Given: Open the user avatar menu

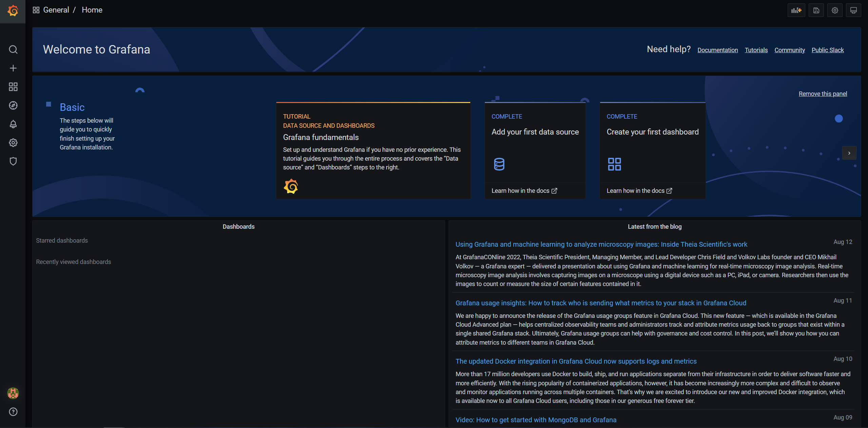Looking at the screenshot, I should 13,393.
